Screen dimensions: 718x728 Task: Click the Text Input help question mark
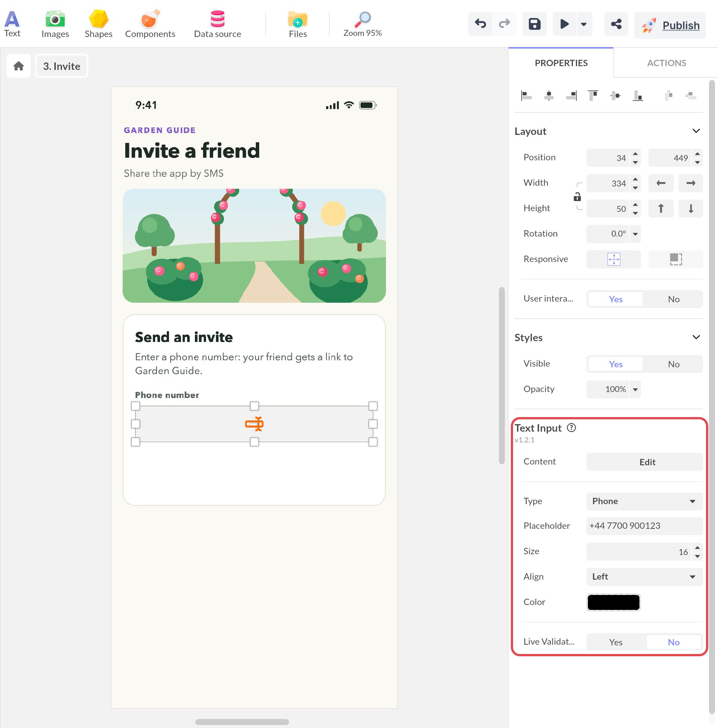coord(571,427)
